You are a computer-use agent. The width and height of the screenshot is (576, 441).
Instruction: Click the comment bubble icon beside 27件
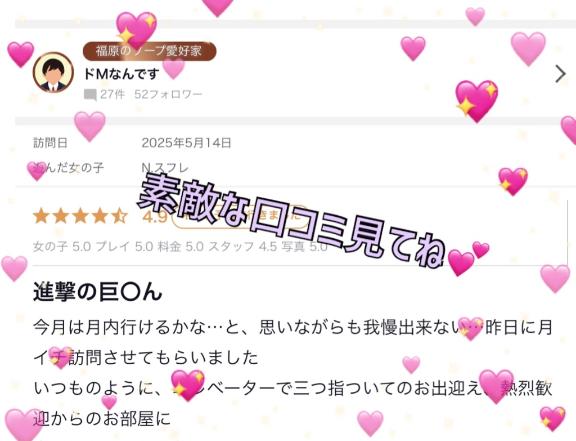tap(90, 95)
